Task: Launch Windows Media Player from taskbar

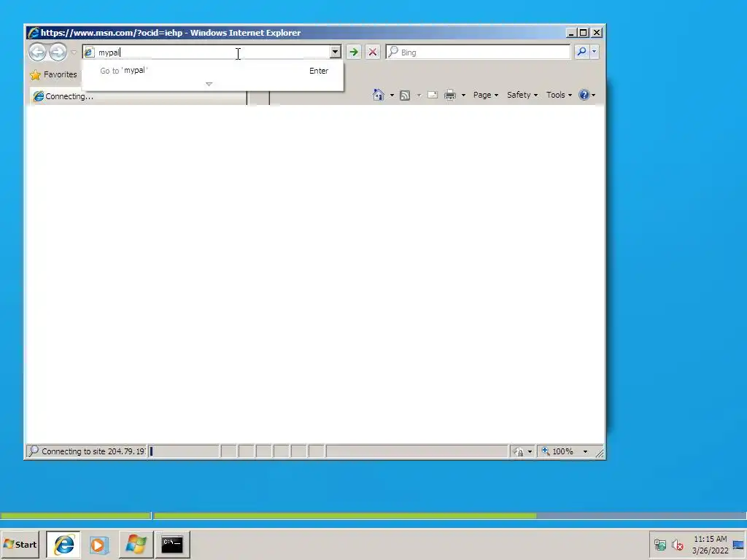Action: click(x=99, y=545)
